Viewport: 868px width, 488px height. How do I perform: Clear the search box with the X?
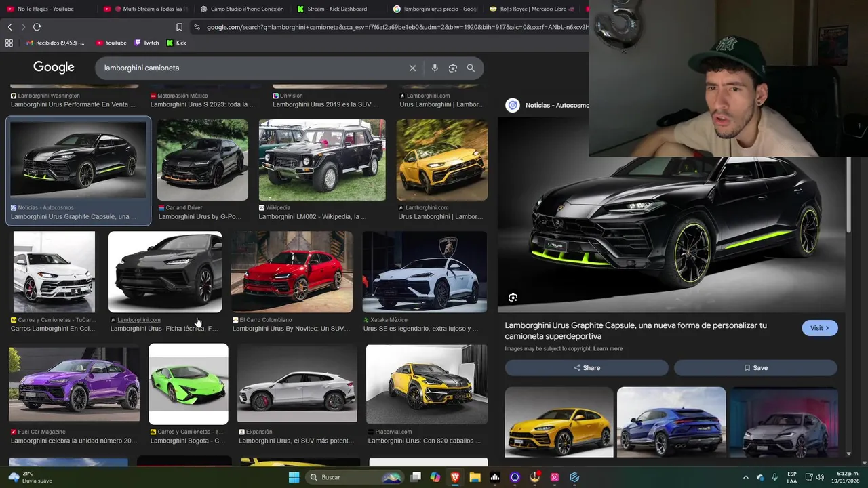[412, 68]
